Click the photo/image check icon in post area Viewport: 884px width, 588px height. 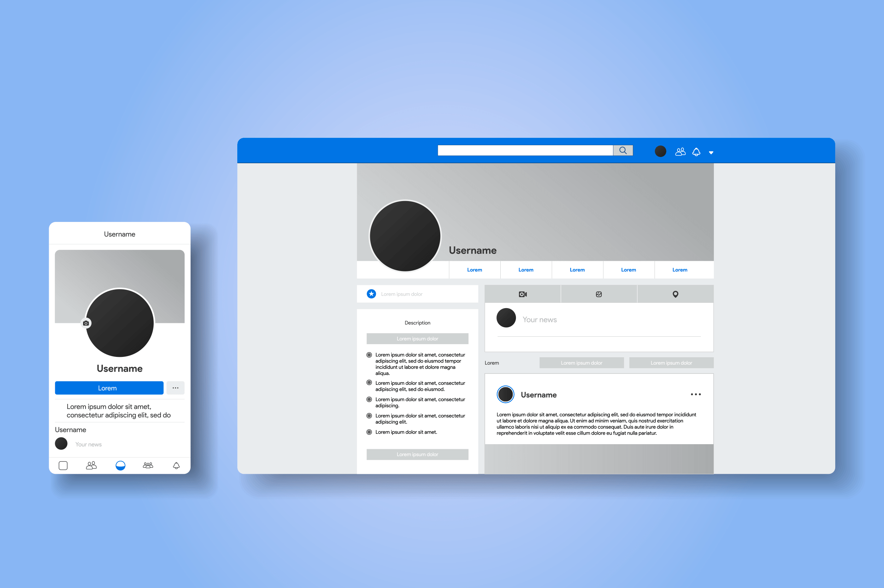[599, 293]
